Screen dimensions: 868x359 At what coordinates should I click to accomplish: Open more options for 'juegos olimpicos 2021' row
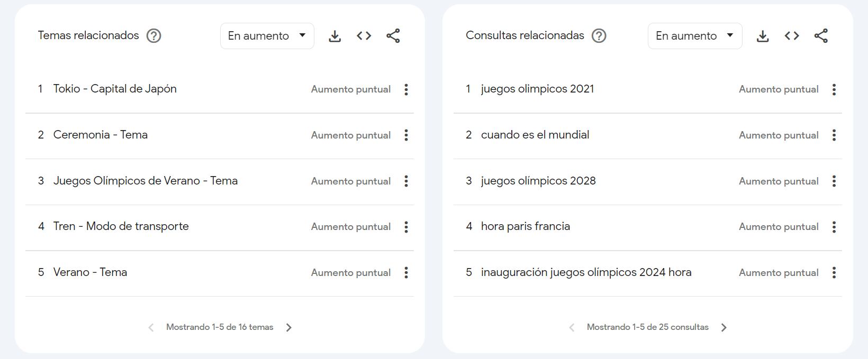[834, 89]
